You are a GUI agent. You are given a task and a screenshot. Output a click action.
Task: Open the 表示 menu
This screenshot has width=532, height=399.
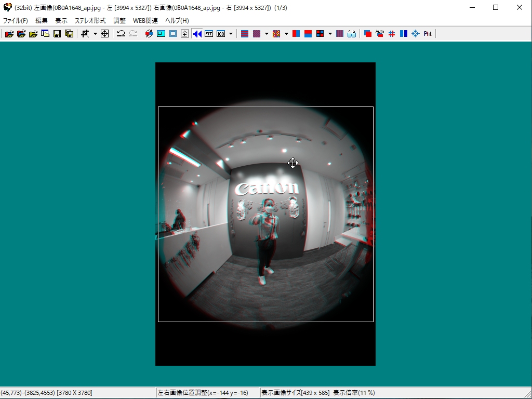point(61,21)
